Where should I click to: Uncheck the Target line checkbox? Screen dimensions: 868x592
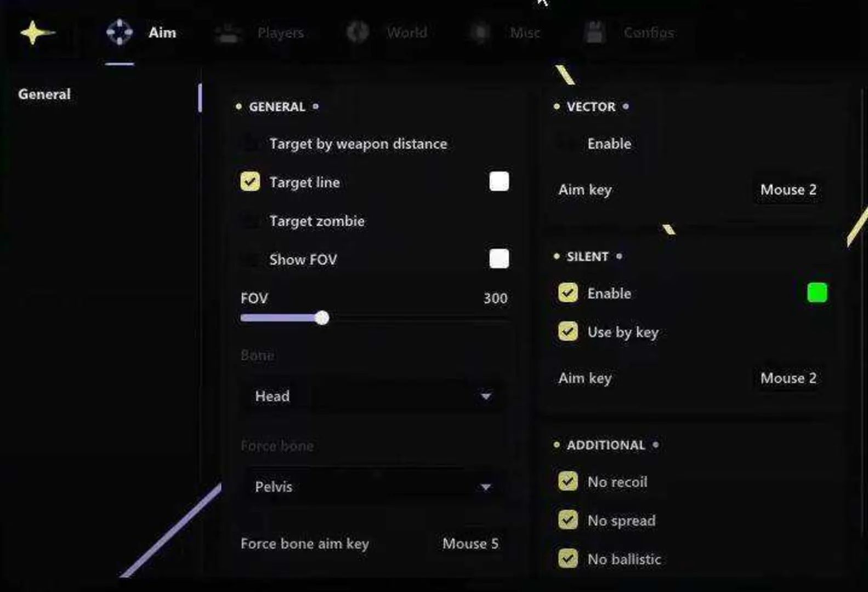pyautogui.click(x=250, y=181)
